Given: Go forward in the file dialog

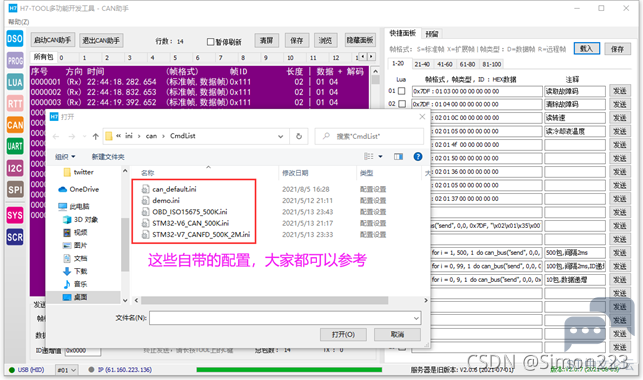Looking at the screenshot, I should [71, 136].
